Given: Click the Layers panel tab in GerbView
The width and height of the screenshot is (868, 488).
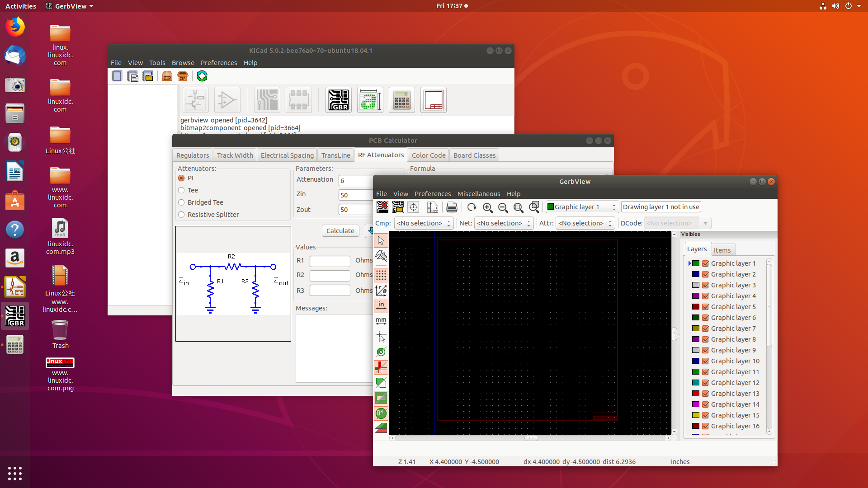Looking at the screenshot, I should point(697,249).
